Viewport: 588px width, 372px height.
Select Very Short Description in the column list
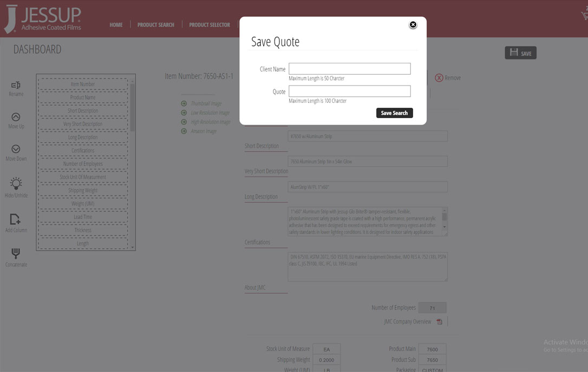(83, 124)
